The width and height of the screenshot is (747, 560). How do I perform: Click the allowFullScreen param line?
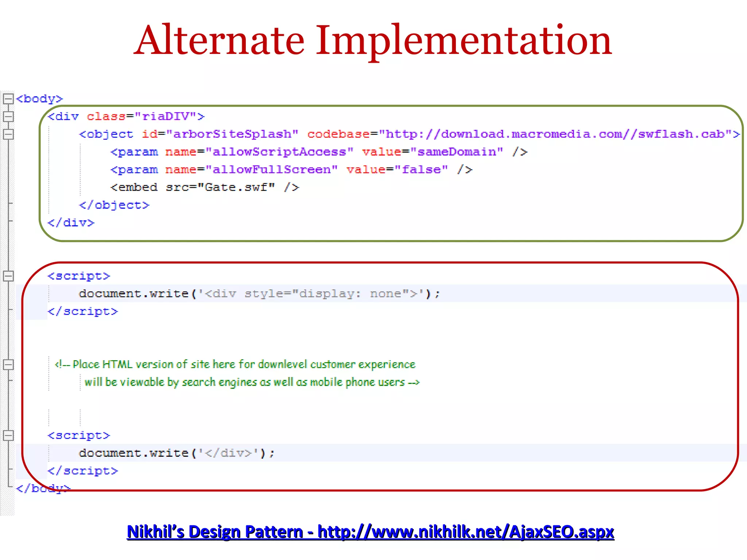point(291,170)
